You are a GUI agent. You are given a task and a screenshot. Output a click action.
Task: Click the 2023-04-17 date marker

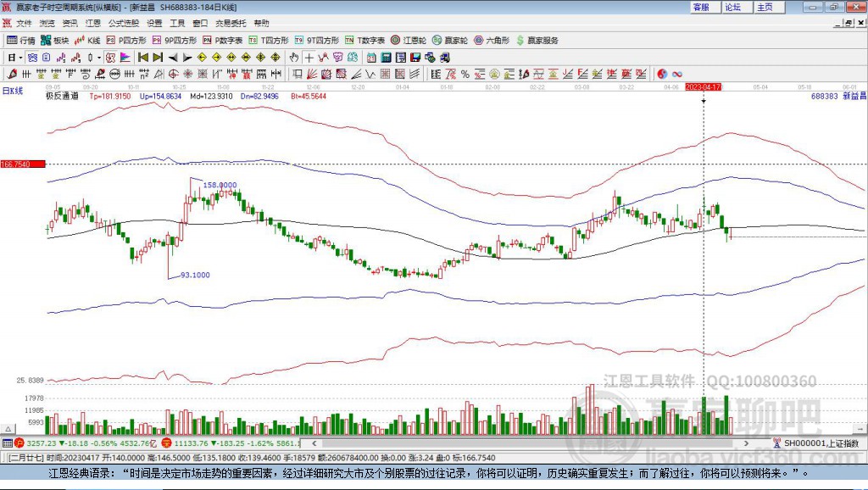(x=703, y=87)
